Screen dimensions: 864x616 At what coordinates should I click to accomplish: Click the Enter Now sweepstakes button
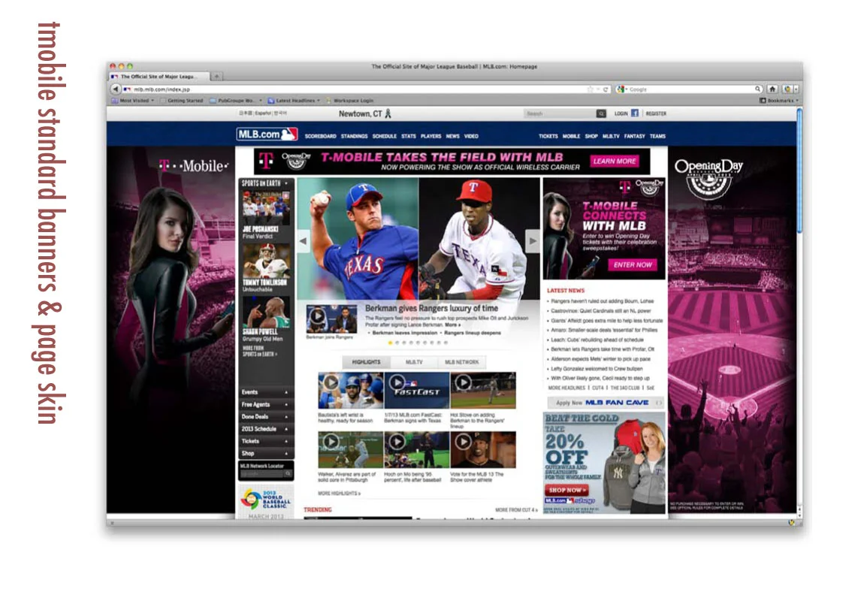click(633, 265)
